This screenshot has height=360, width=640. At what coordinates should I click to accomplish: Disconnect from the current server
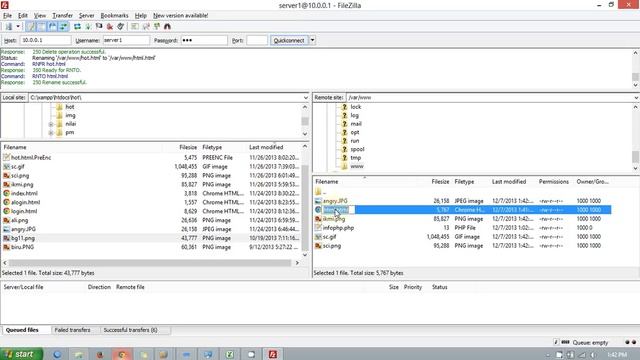coord(109,27)
